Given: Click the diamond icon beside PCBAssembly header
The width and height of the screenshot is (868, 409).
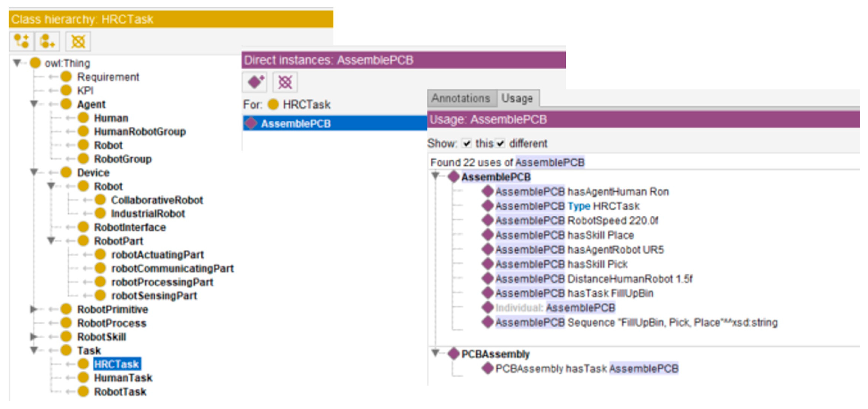Looking at the screenshot, I should click(x=454, y=354).
